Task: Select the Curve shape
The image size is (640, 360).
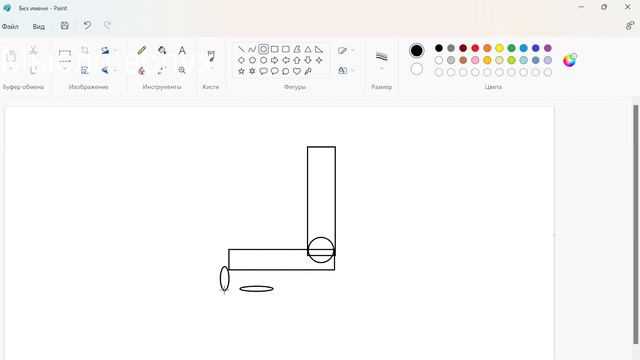Action: (x=252, y=49)
